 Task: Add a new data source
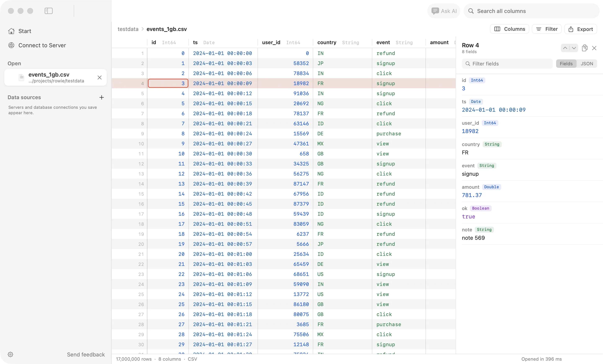click(x=102, y=97)
